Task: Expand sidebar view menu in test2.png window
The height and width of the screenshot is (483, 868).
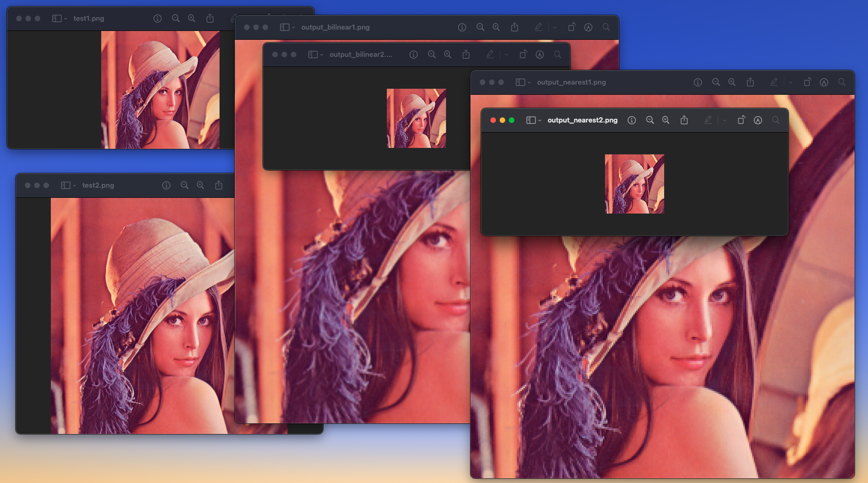Action: point(74,185)
